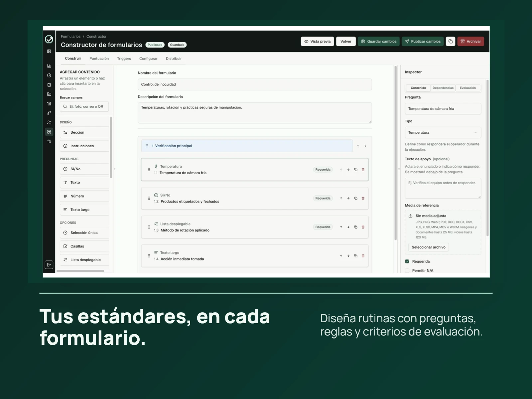Open the Distribuir tab
The height and width of the screenshot is (399, 532).
click(x=174, y=59)
